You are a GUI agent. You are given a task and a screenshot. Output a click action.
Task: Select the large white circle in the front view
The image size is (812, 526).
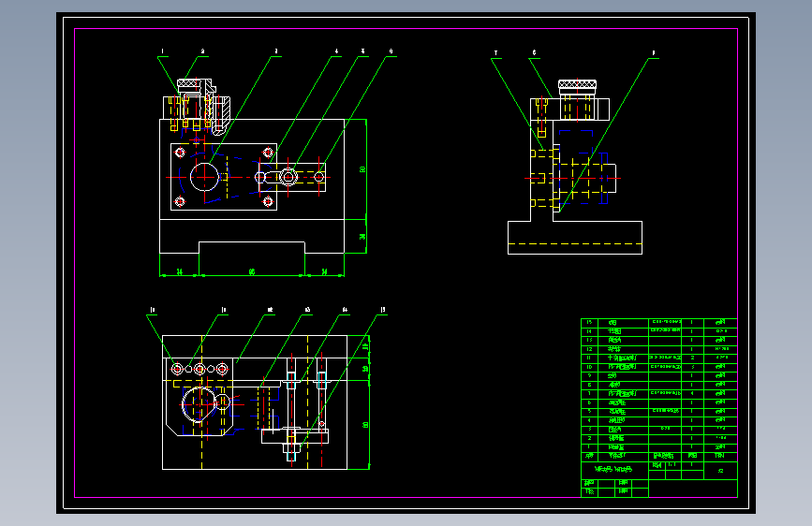coord(204,177)
